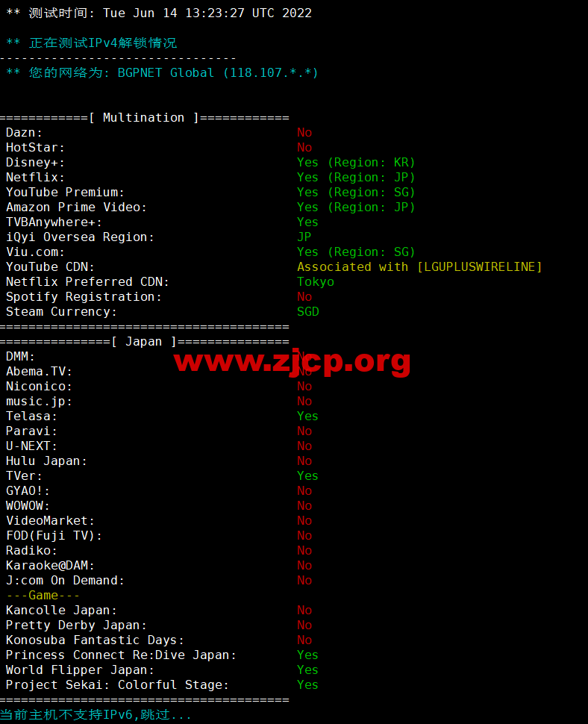Screen dimensions: 588x724
Task: Click the Multination section header
Action: coord(144,118)
